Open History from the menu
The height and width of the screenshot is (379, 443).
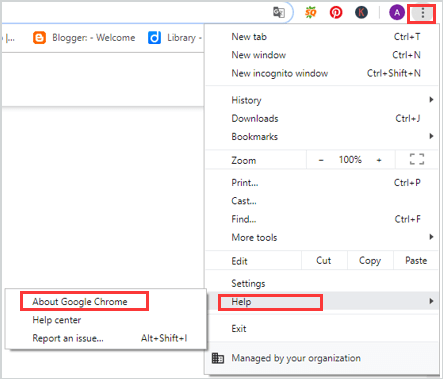(x=321, y=100)
